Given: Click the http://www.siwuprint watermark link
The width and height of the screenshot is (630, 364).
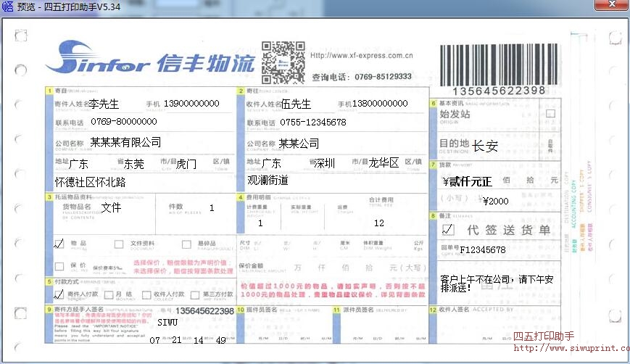Looking at the screenshot, I should coord(572,348).
